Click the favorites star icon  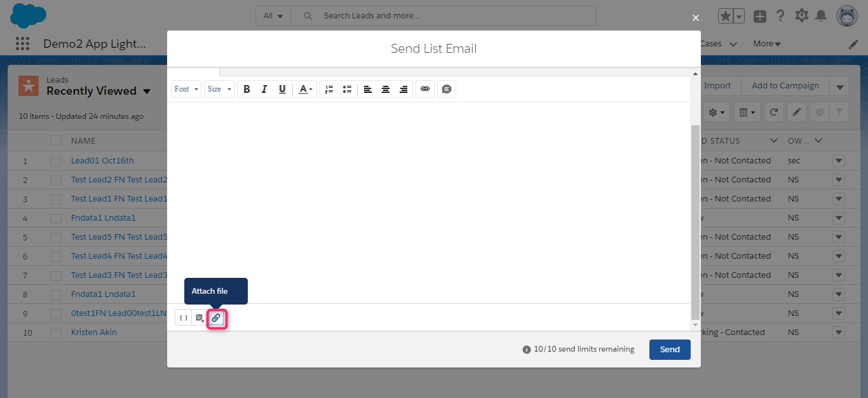click(x=726, y=17)
